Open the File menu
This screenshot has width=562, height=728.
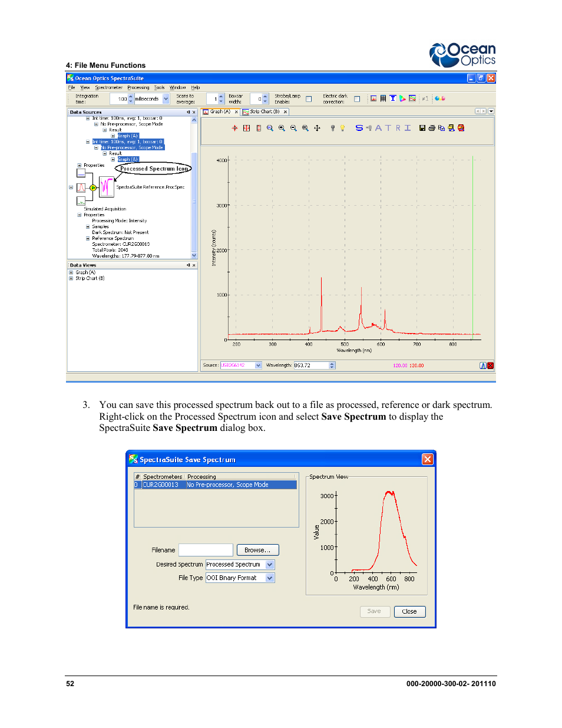[x=71, y=87]
